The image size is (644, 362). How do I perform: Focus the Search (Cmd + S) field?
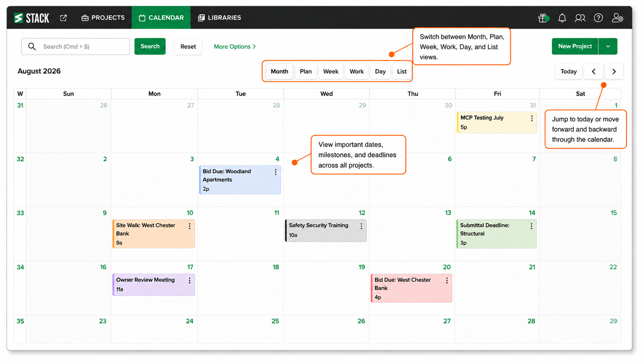pyautogui.click(x=75, y=47)
